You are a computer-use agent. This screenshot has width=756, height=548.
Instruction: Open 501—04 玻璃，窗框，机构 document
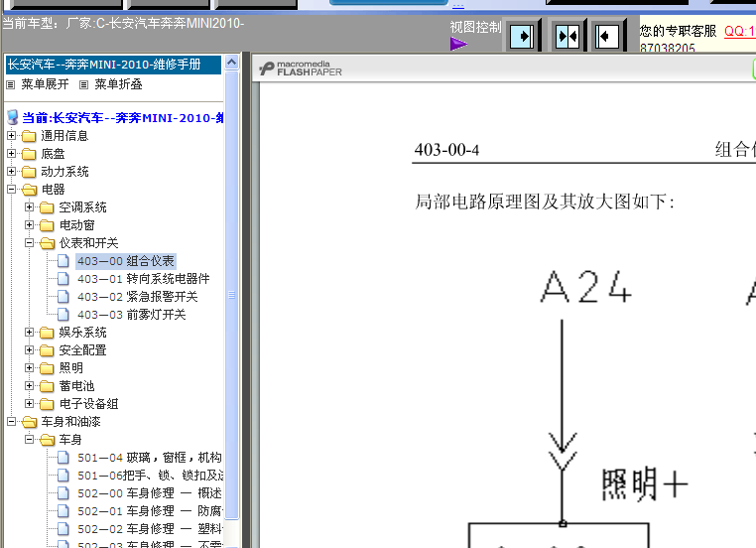(x=150, y=458)
